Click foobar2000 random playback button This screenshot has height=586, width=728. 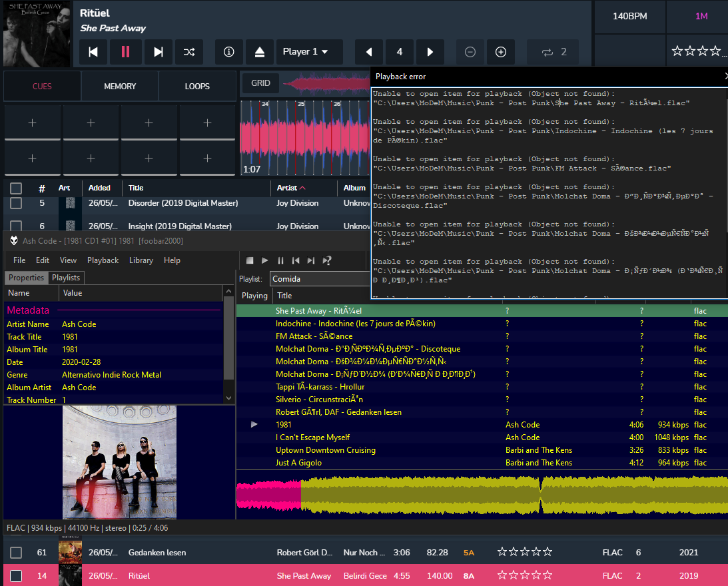[327, 261]
